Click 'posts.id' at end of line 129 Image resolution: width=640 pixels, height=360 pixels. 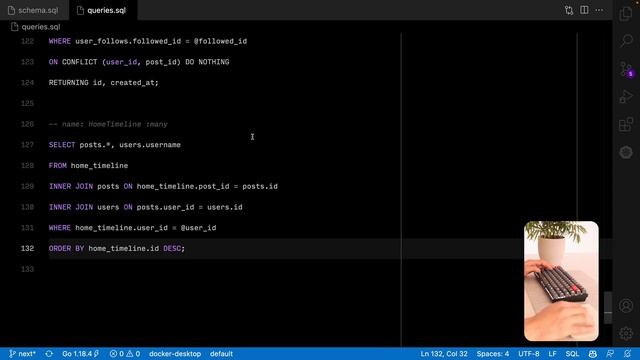pos(260,187)
